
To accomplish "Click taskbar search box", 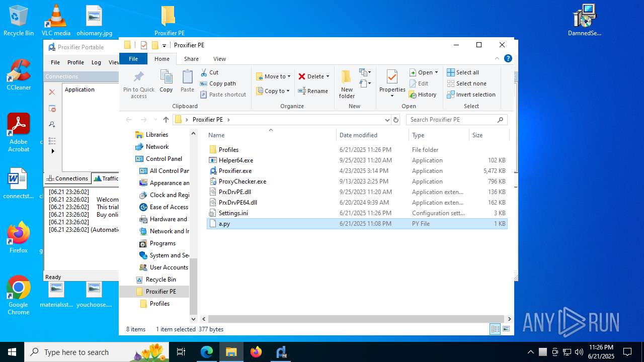I will tap(97, 352).
